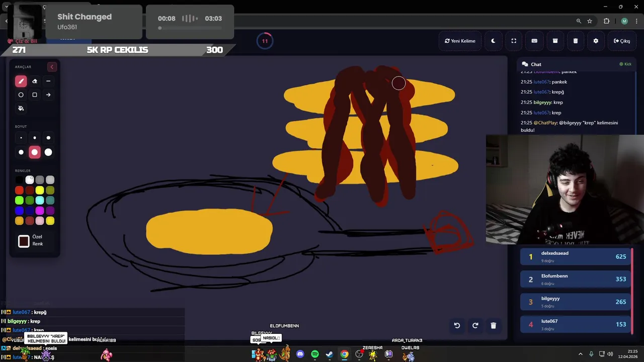
Task: Open volume control in system tray
Action: coord(610,354)
